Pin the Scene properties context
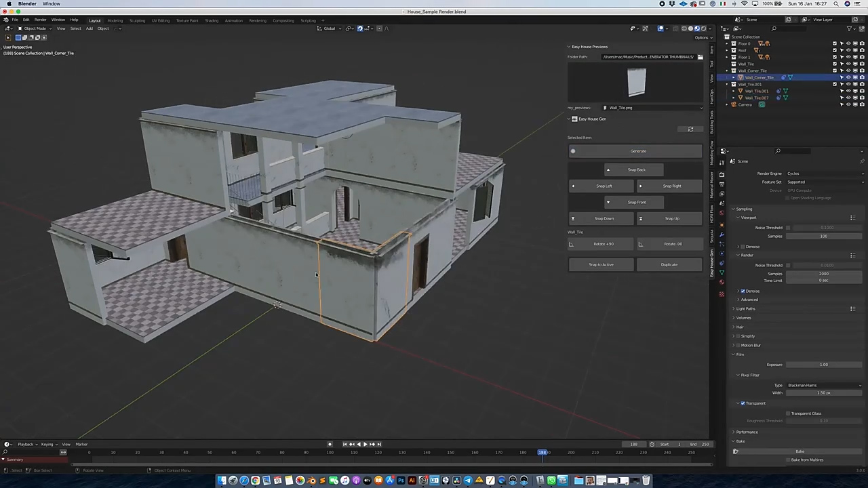Image resolution: width=868 pixels, height=488 pixels. point(862,161)
